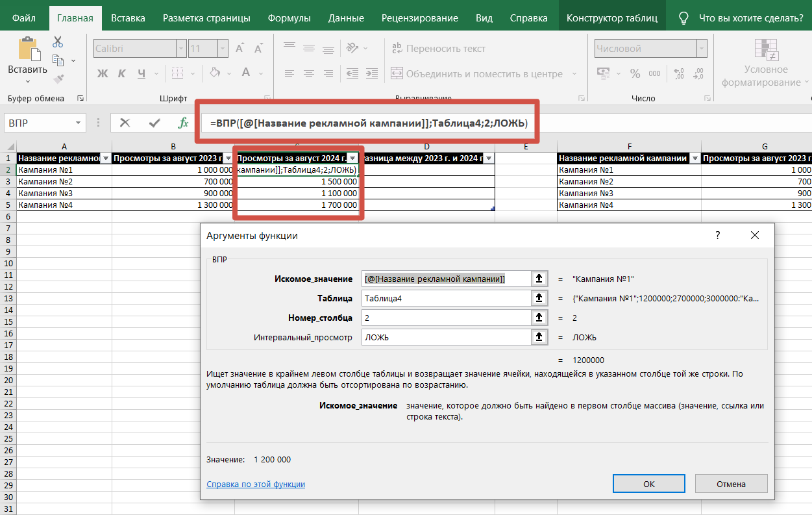Click Отмена in function arguments dialog

[731, 484]
